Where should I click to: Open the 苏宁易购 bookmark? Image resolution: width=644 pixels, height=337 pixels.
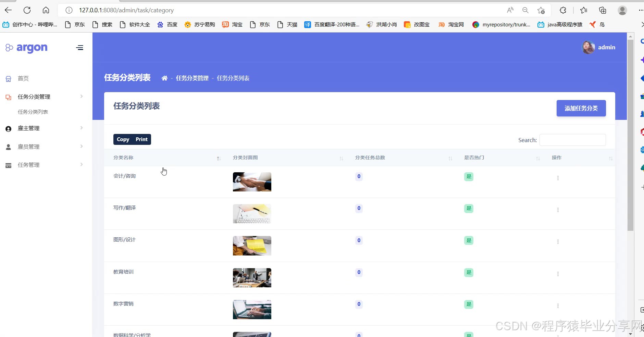pyautogui.click(x=200, y=24)
